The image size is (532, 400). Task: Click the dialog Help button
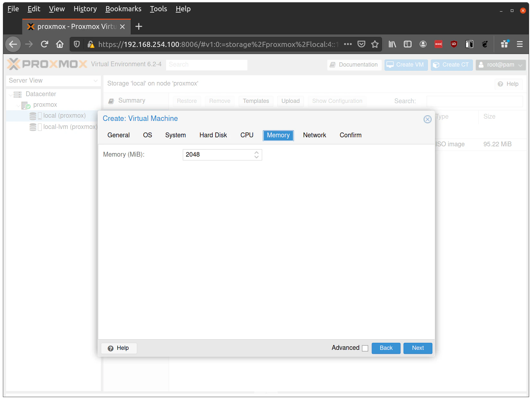[x=119, y=348]
